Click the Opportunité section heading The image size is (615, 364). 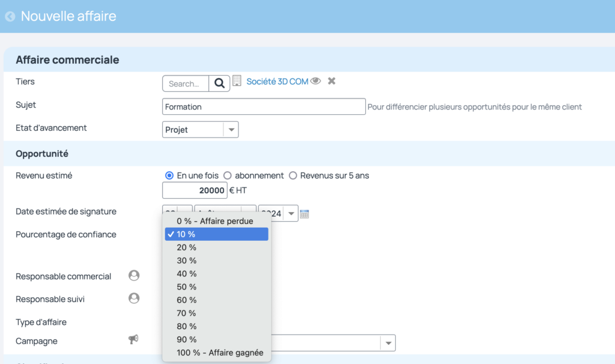[42, 153]
